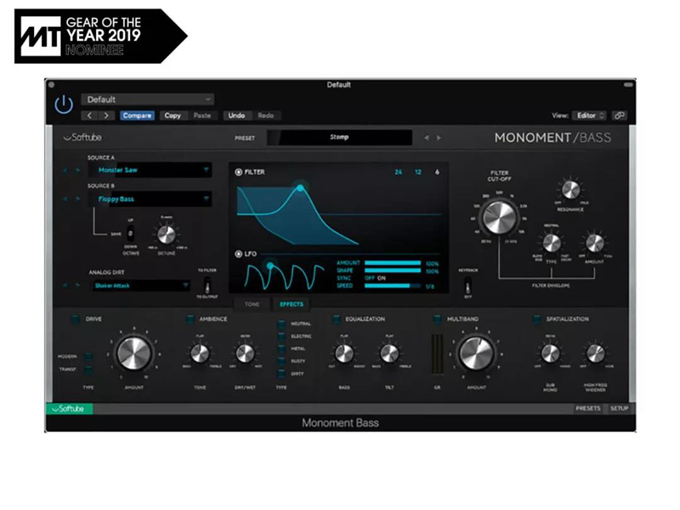Select previous Analog Dirt sample arrow
This screenshot has width=680, height=510.
[65, 285]
